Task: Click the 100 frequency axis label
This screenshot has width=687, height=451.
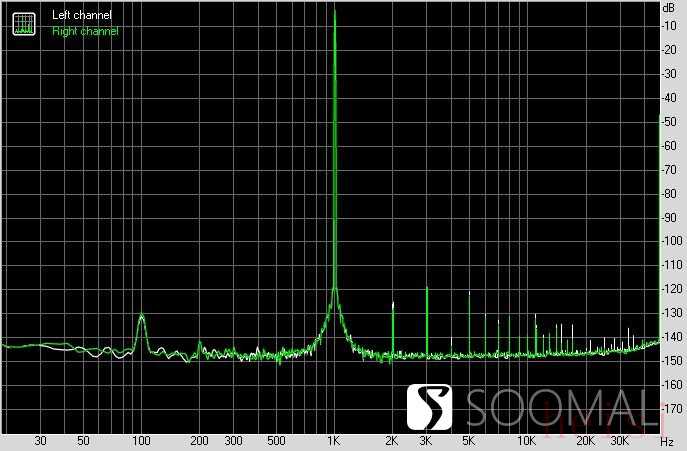Action: pos(141,440)
